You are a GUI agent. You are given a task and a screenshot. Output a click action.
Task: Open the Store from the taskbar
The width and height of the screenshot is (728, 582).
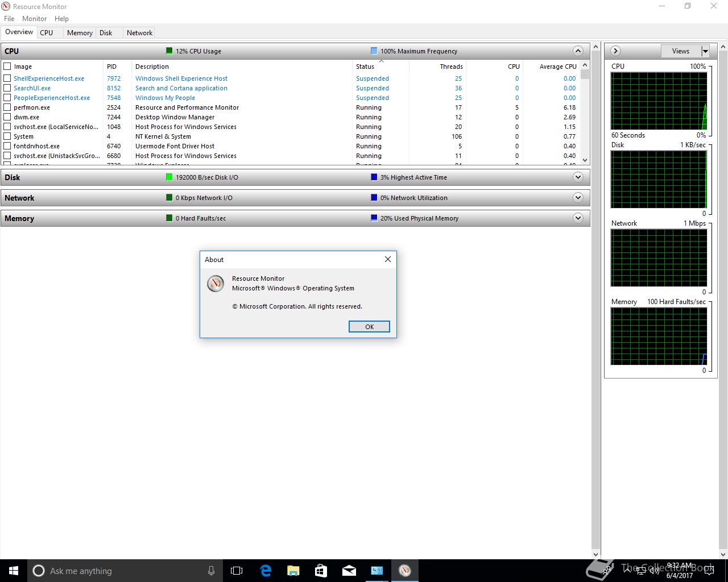pyautogui.click(x=321, y=571)
